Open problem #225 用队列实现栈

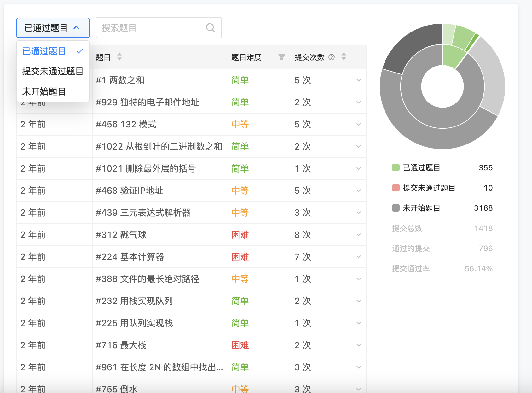(x=134, y=323)
